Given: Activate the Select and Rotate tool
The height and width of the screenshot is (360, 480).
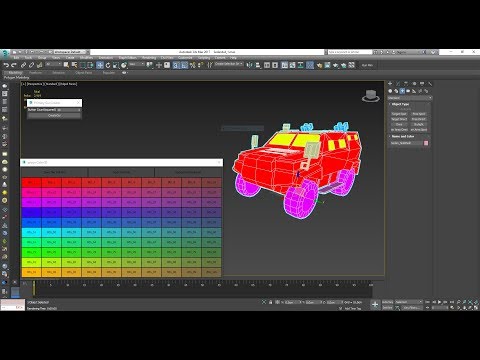Looking at the screenshot, I should tap(108, 65).
